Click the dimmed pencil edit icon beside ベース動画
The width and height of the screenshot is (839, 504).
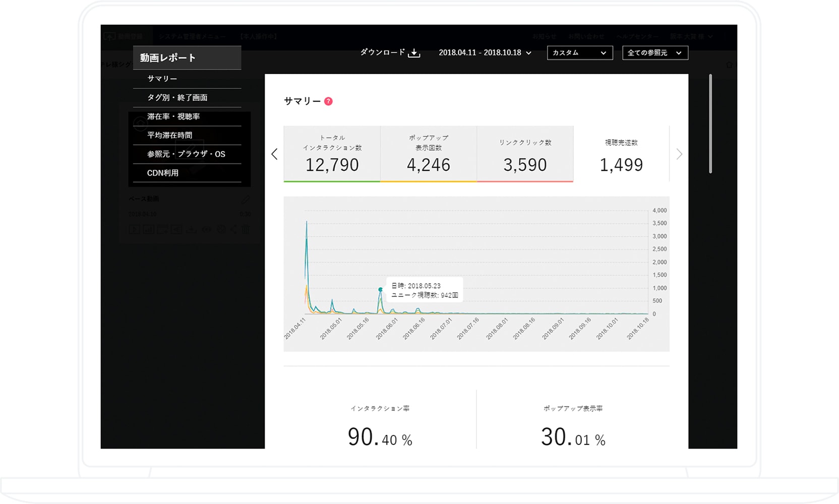pos(246,200)
